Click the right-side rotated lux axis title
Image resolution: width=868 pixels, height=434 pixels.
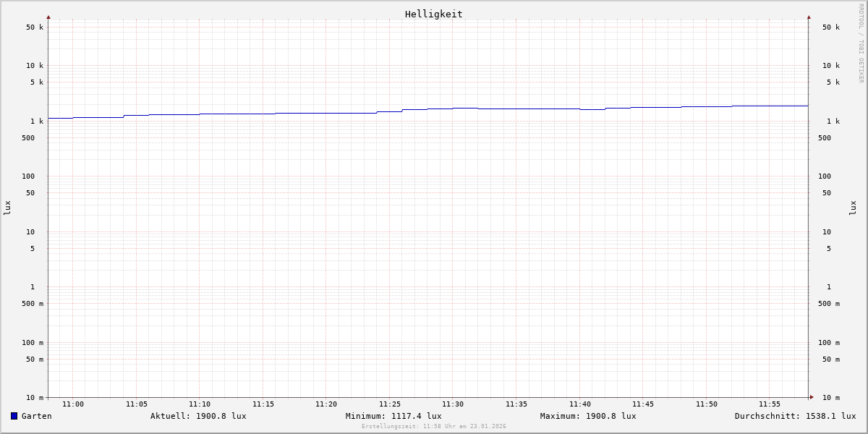click(x=853, y=208)
